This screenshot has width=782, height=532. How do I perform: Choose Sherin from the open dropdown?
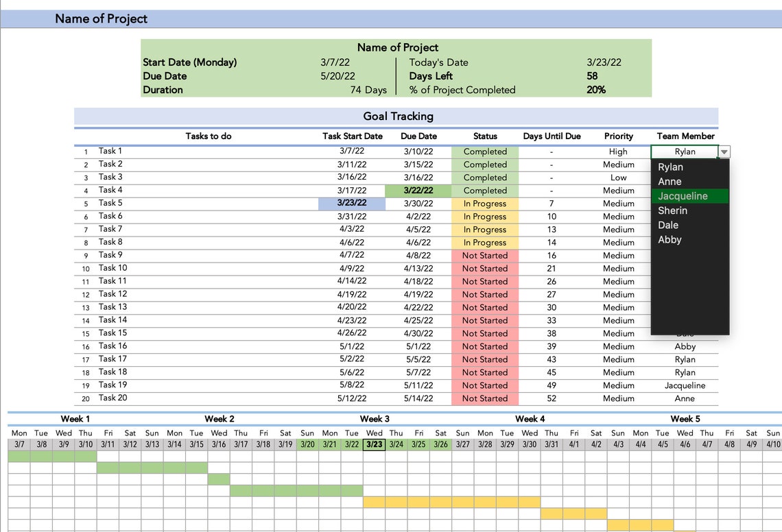click(672, 210)
